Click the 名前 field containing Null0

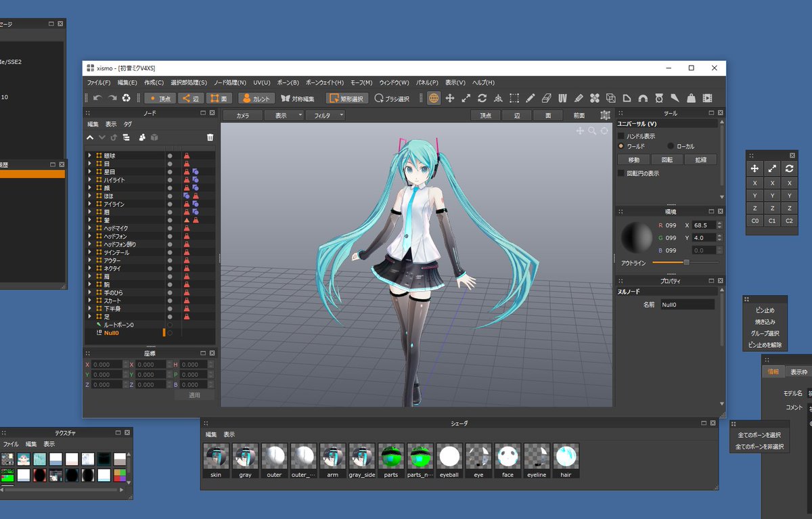click(x=687, y=305)
